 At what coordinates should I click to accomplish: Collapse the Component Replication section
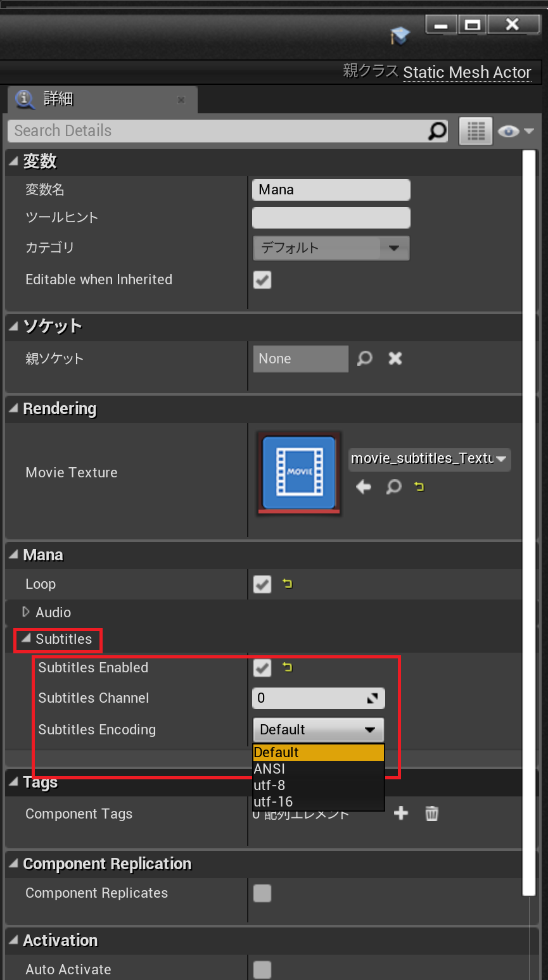click(14, 864)
